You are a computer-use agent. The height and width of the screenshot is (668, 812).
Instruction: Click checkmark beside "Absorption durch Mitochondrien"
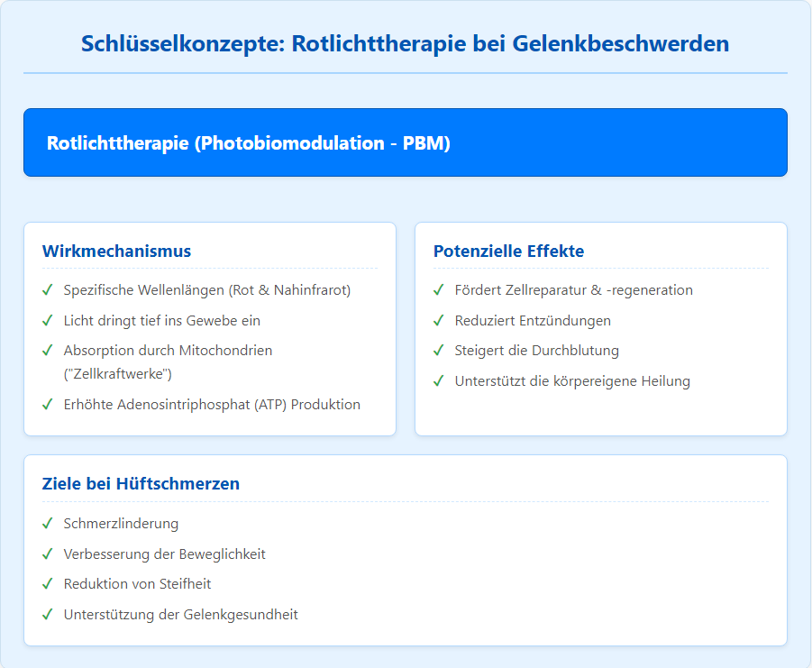click(48, 350)
